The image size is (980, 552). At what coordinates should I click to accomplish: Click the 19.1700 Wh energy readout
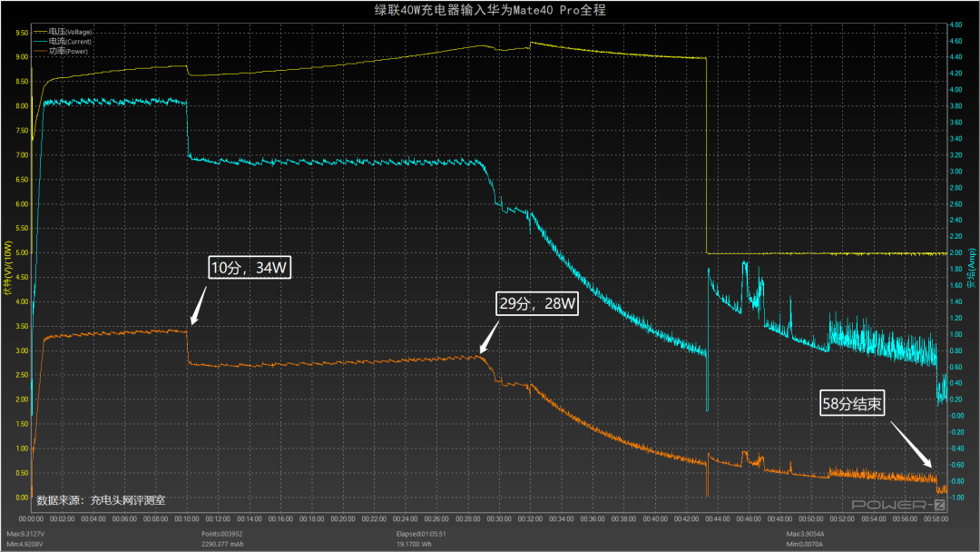coord(414,544)
